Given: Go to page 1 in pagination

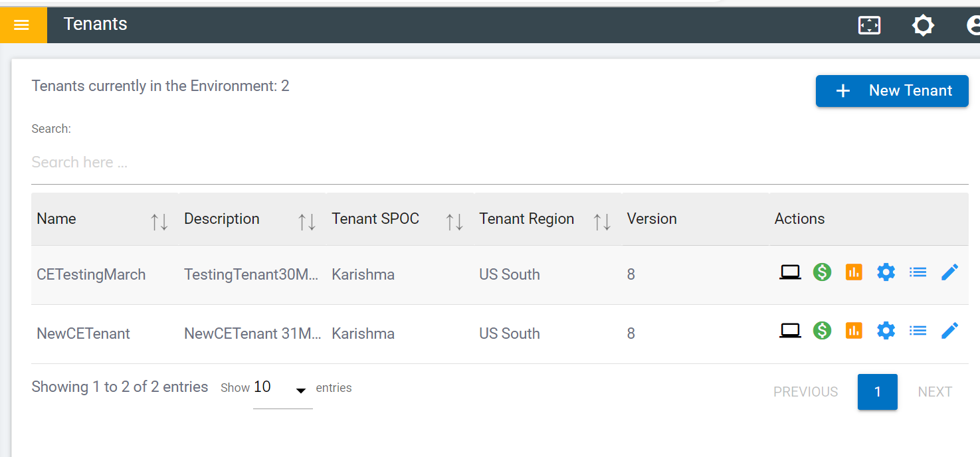Looking at the screenshot, I should tap(877, 392).
